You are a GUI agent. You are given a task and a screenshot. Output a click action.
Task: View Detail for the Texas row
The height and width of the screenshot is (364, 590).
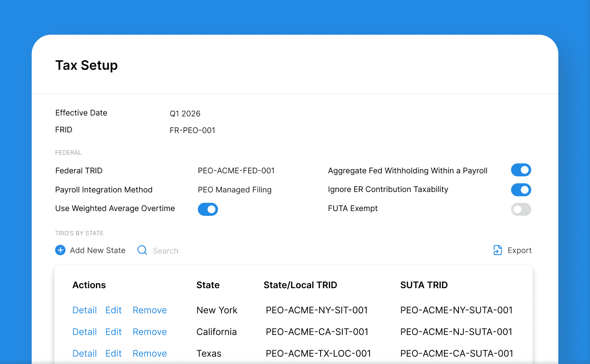tap(84, 353)
